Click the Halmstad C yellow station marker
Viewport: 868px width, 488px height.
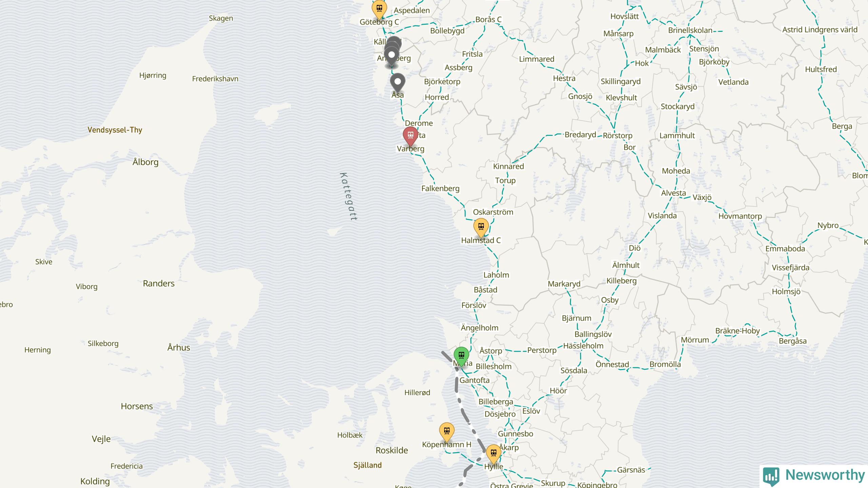coord(481,228)
